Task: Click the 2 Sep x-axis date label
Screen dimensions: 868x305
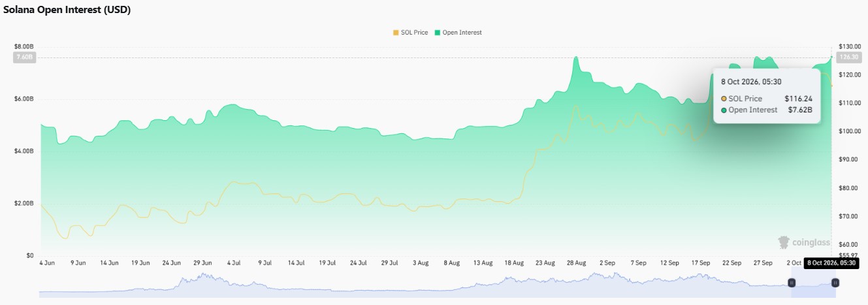Action: coord(607,263)
